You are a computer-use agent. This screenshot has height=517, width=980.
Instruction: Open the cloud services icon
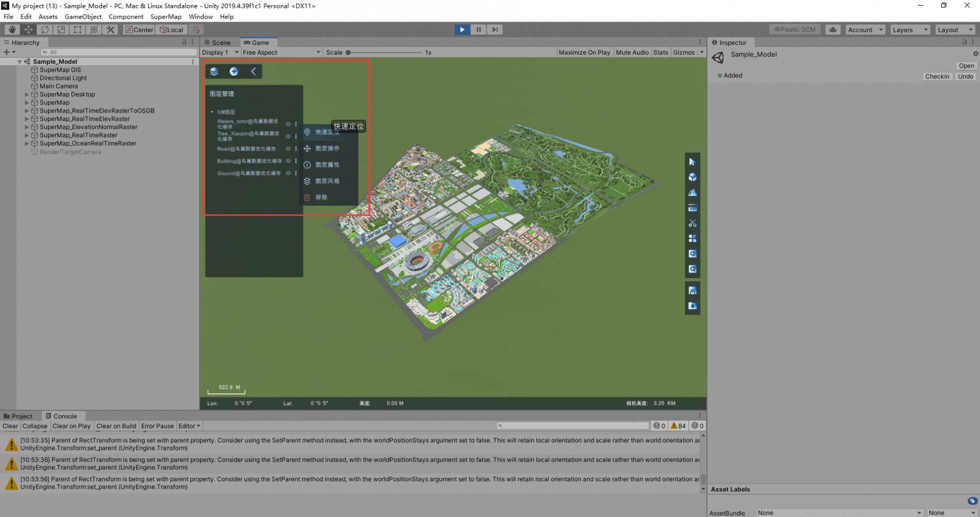[x=832, y=29]
